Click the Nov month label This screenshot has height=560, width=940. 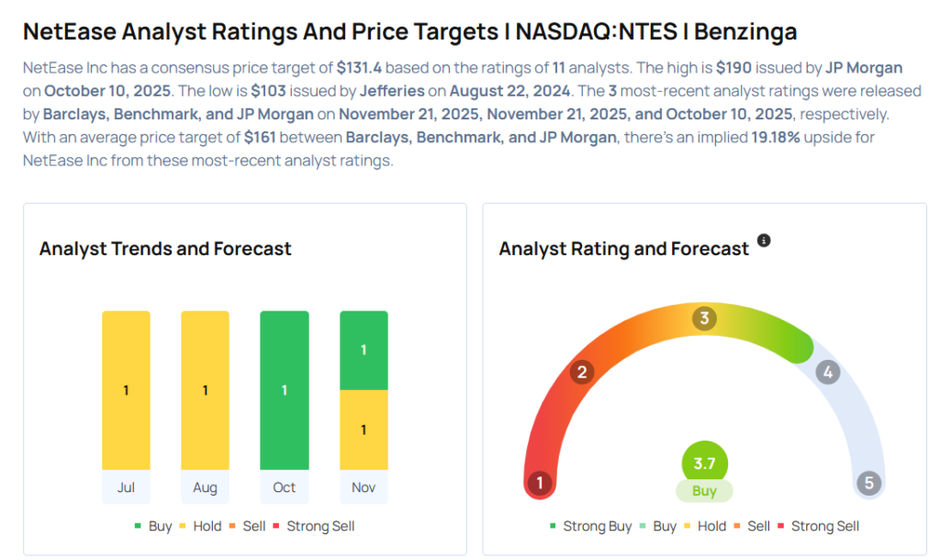(364, 487)
